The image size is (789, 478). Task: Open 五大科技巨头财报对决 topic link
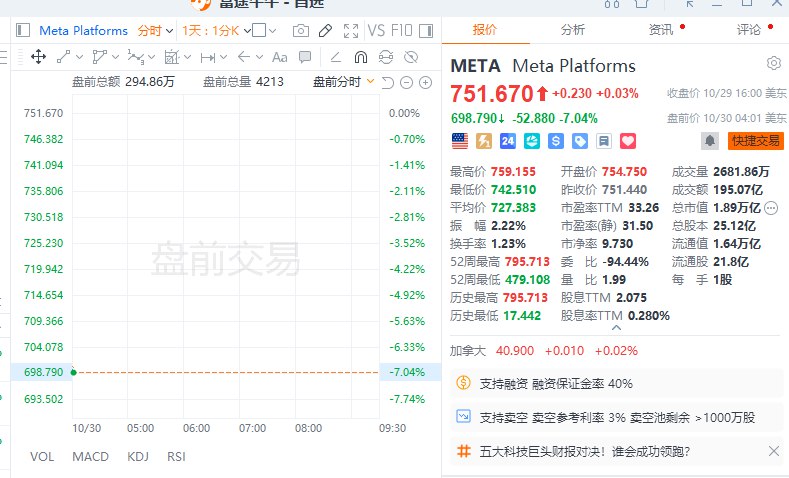584,451
